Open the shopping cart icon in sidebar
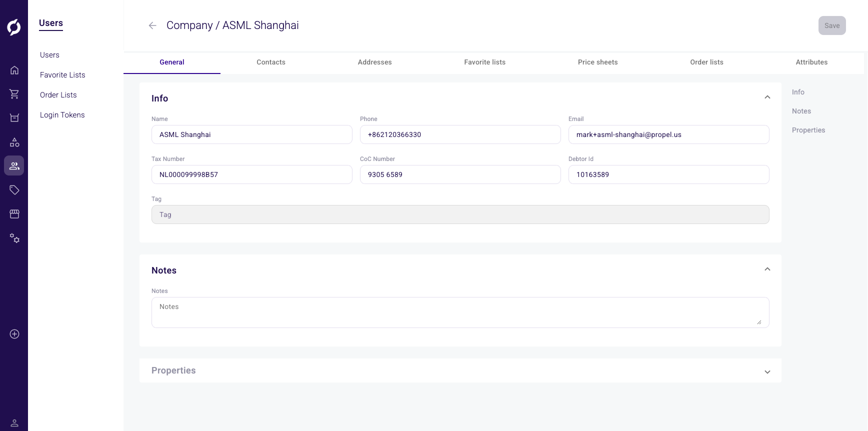The height and width of the screenshot is (431, 868). pos(14,94)
